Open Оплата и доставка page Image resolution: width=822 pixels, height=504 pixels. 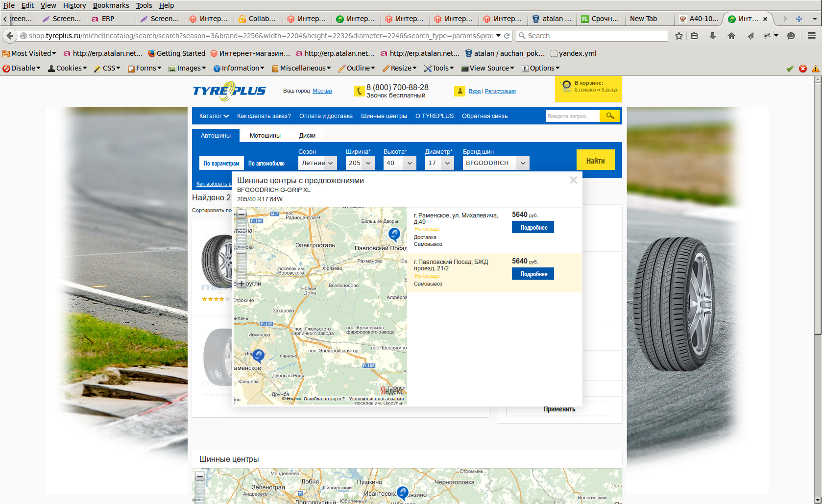pos(326,116)
